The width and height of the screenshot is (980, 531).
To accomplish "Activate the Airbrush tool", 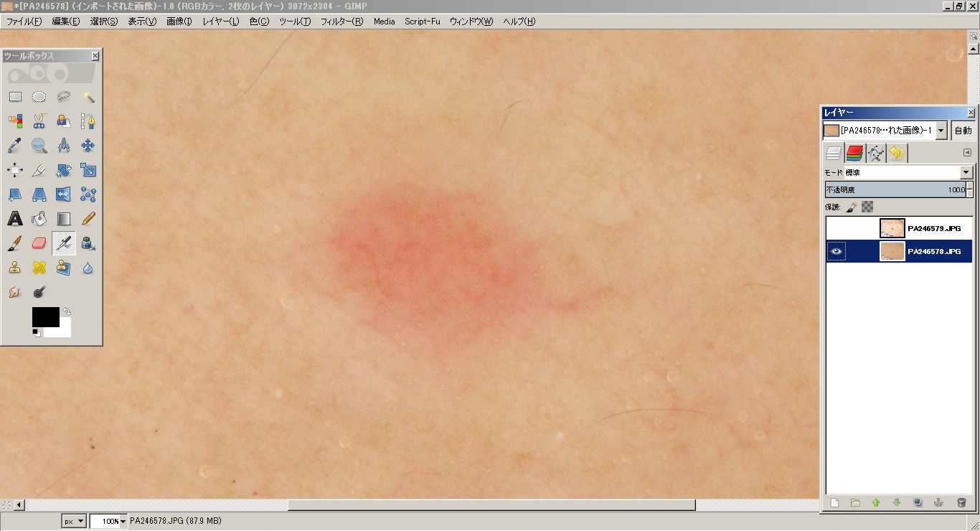I will 64,243.
